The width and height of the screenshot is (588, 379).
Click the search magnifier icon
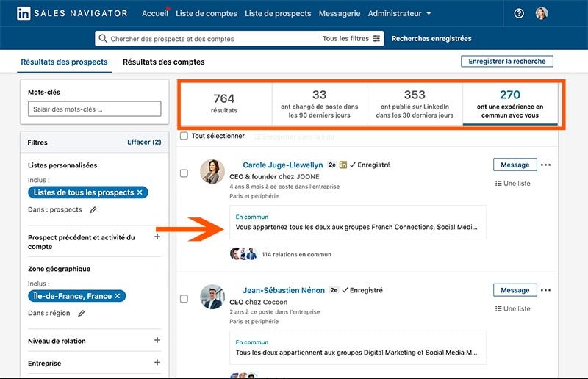pos(103,38)
